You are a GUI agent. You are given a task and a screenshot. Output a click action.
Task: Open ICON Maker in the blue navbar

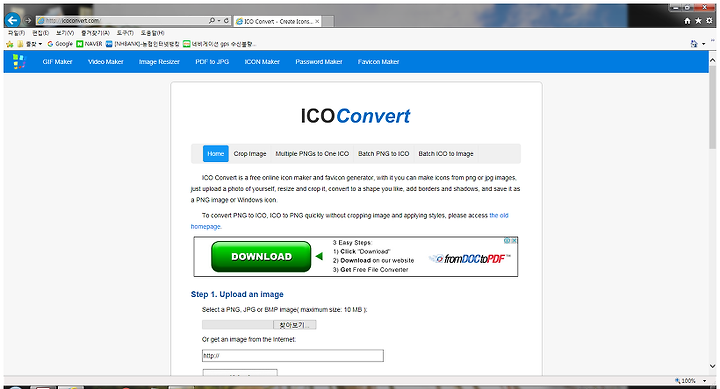tap(262, 62)
